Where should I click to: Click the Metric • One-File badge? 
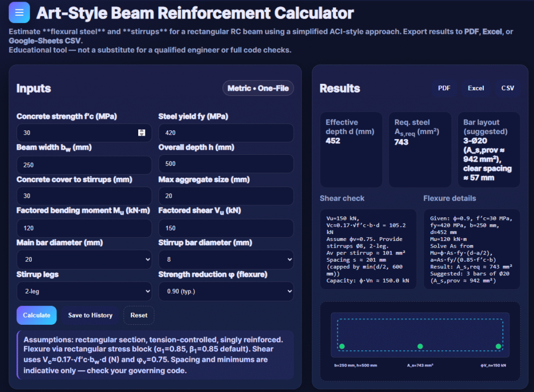258,88
